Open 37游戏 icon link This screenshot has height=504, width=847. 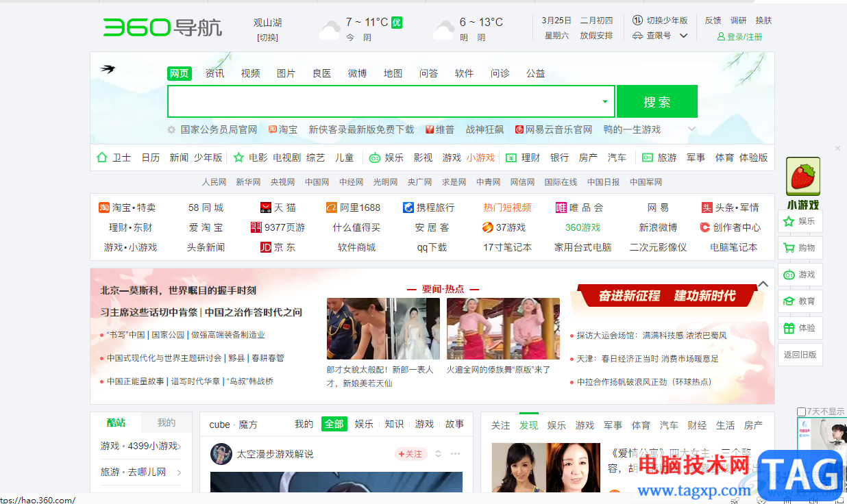(488, 227)
